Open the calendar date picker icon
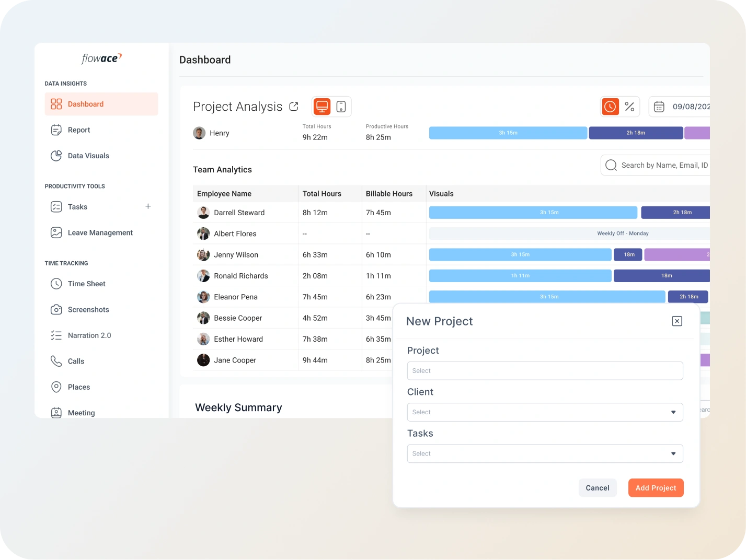The height and width of the screenshot is (560, 746). pos(659,107)
